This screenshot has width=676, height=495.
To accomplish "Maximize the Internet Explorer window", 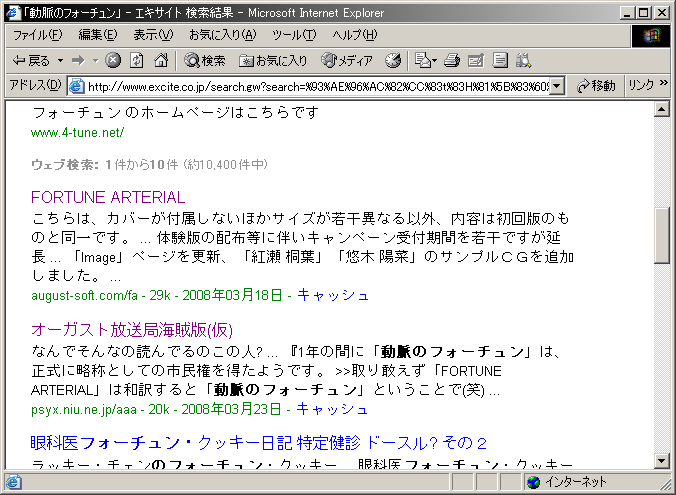I will [x=643, y=13].
